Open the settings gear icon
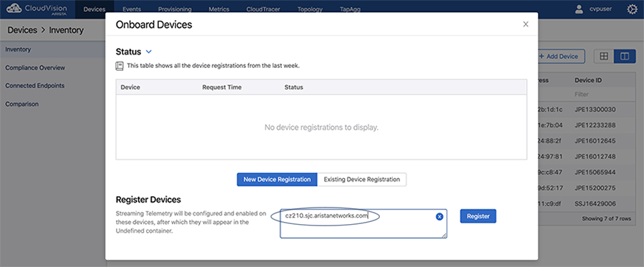Screen dimensions: 644x267 pos(633,9)
